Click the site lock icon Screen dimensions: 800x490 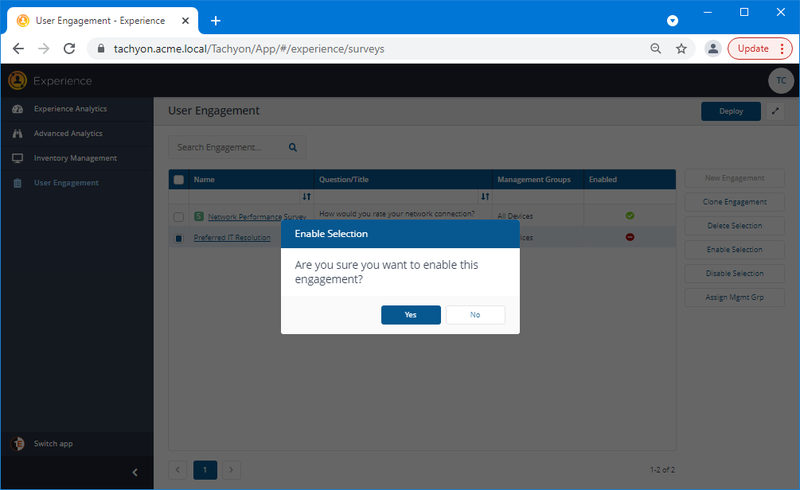(101, 48)
